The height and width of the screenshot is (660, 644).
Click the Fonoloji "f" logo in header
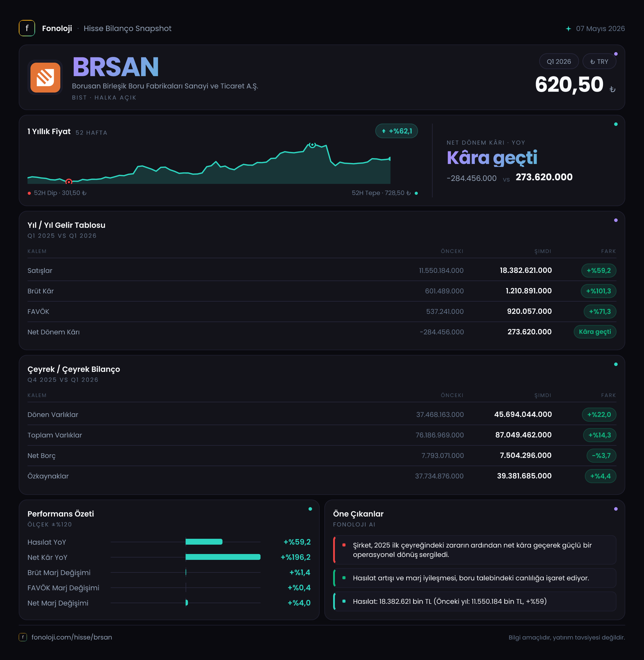click(27, 28)
